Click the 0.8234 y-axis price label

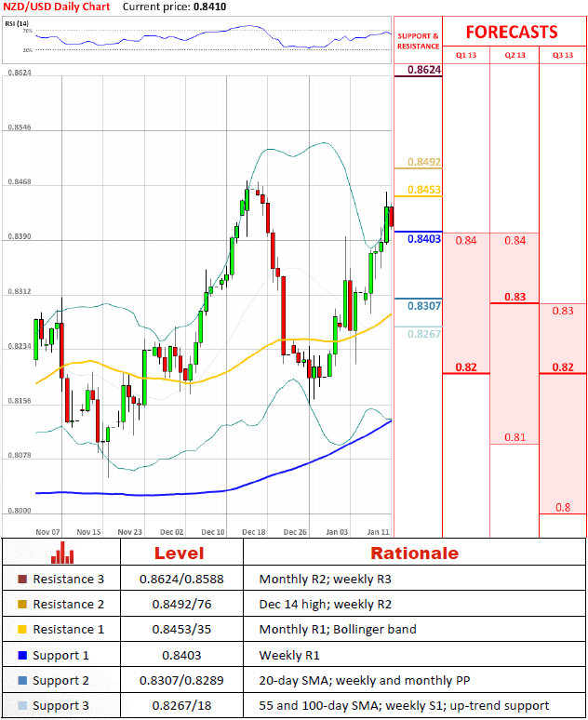20,346
